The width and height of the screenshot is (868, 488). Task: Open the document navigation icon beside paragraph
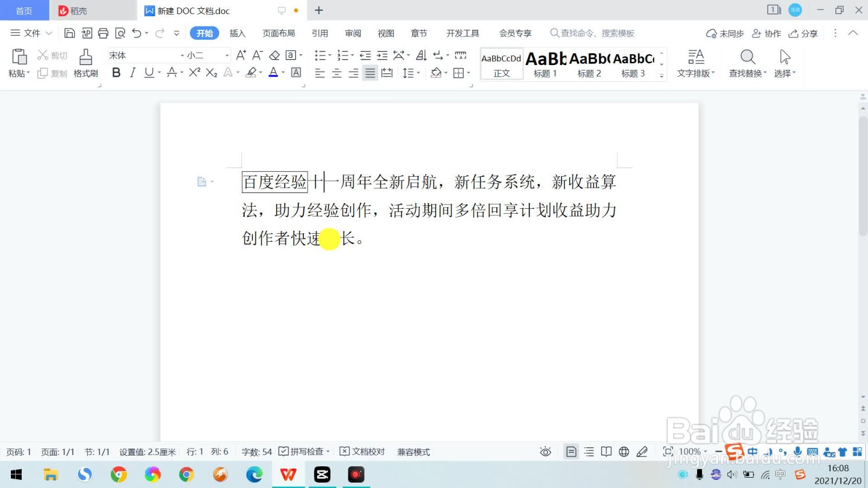click(x=202, y=182)
